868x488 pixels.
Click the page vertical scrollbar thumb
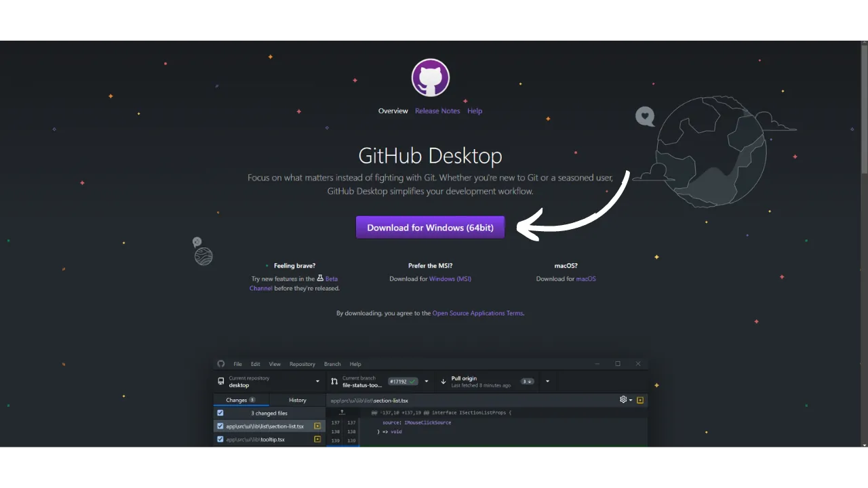coord(865,110)
